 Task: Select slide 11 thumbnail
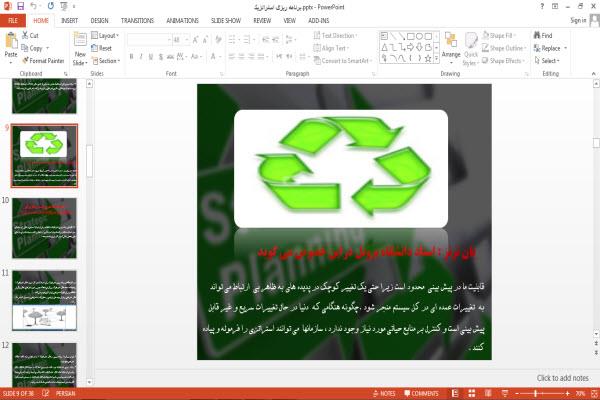(x=44, y=300)
